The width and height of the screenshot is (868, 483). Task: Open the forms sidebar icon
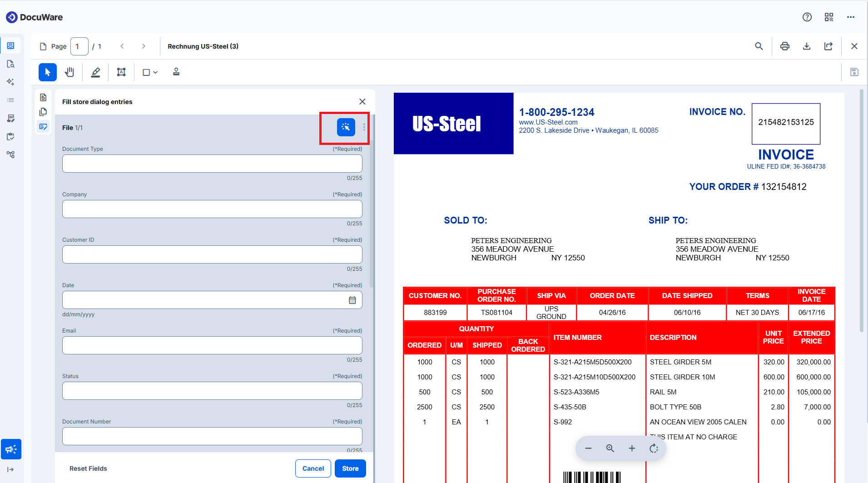coord(10,118)
